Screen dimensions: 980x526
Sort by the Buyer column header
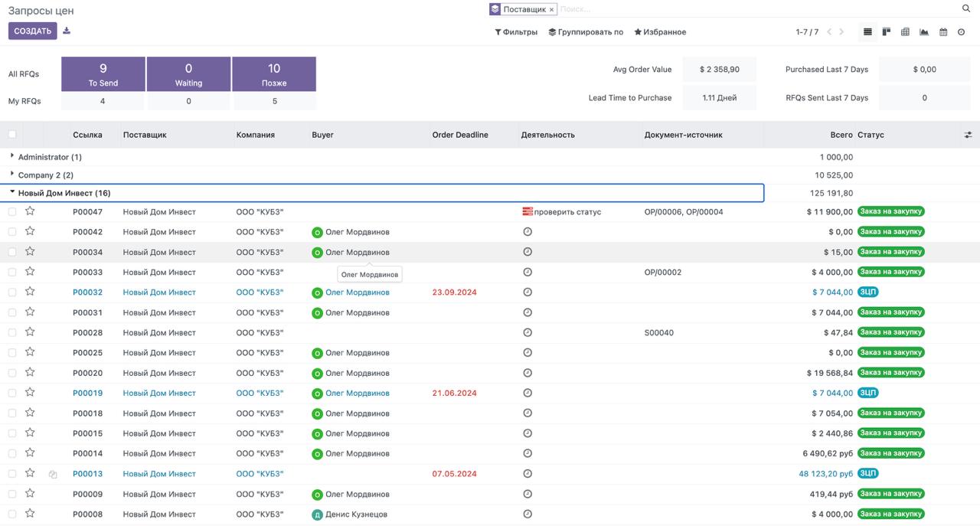tap(322, 135)
